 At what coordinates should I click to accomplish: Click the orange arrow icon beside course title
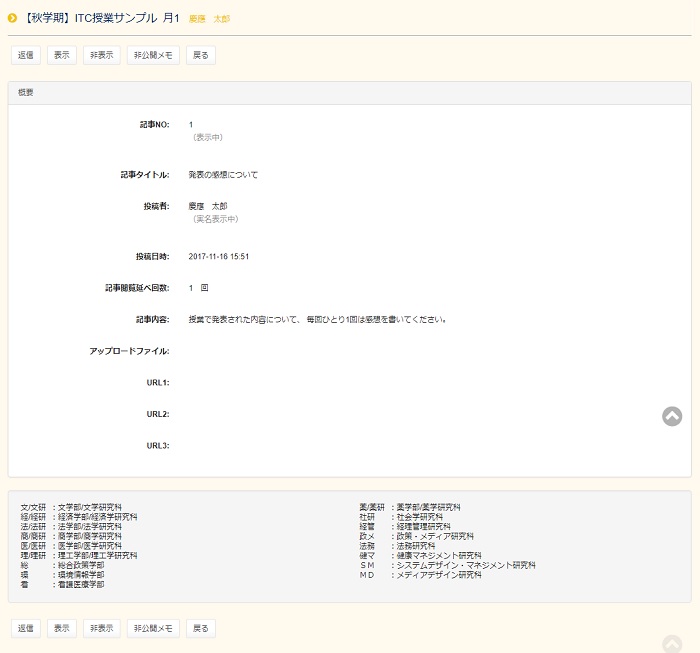(12, 18)
